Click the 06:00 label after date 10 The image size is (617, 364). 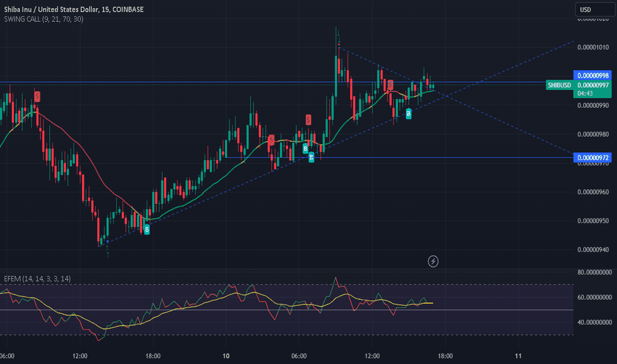coord(299,356)
